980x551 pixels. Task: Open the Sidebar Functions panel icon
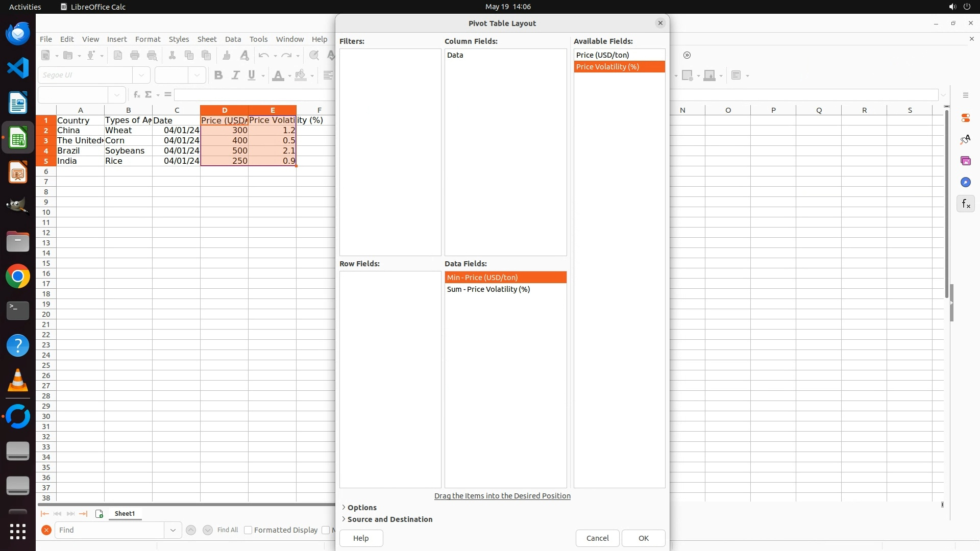(x=965, y=204)
